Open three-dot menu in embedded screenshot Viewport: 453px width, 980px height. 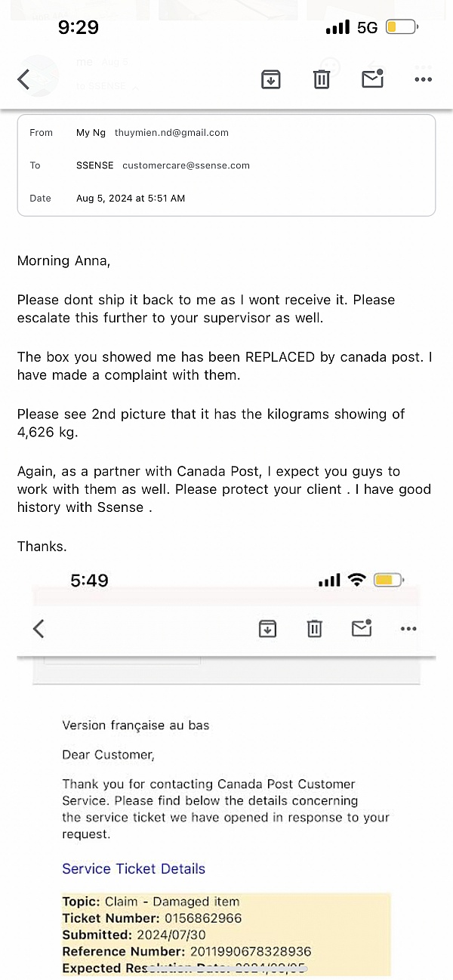(x=408, y=628)
